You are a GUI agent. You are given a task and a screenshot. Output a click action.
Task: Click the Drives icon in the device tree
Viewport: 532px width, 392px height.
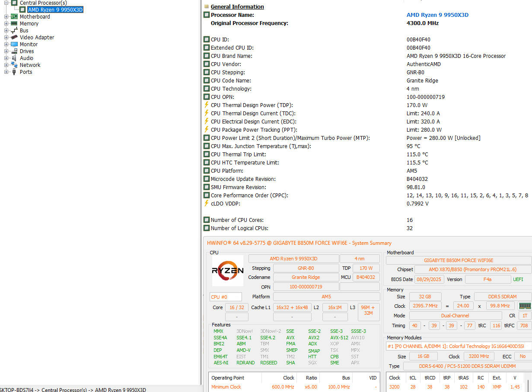[14, 51]
